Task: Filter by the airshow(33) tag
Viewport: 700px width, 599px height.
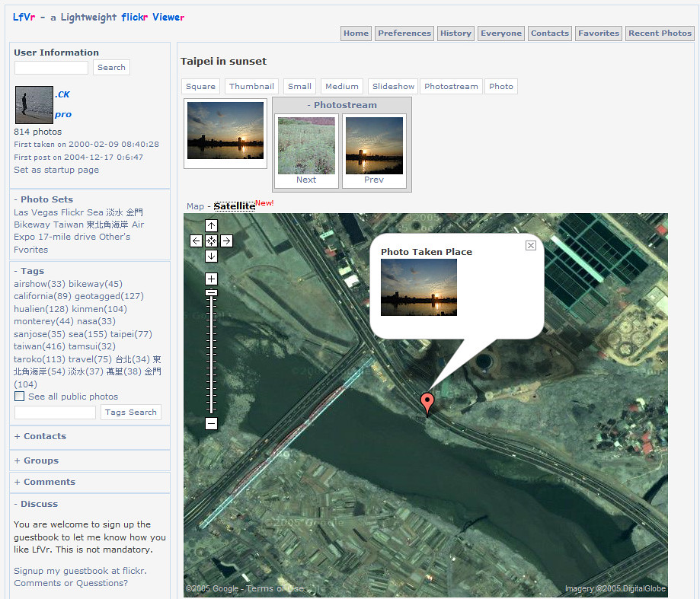Action: coord(40,284)
